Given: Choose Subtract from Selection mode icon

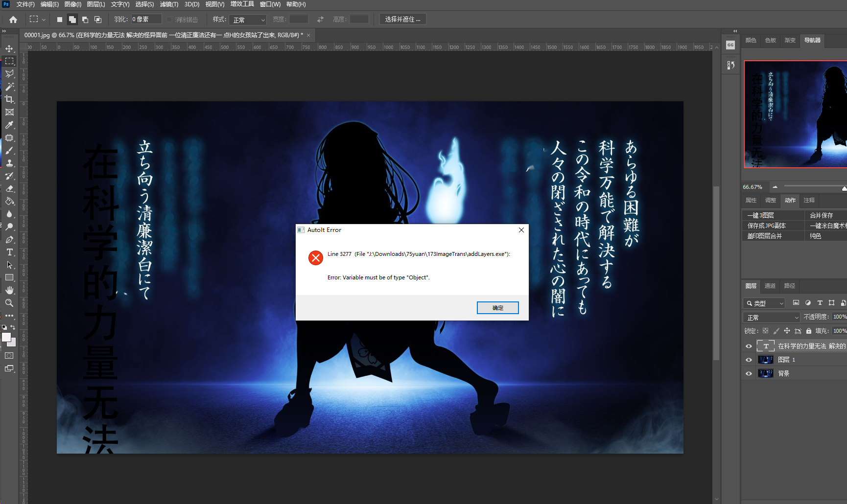Looking at the screenshot, I should pyautogui.click(x=85, y=20).
